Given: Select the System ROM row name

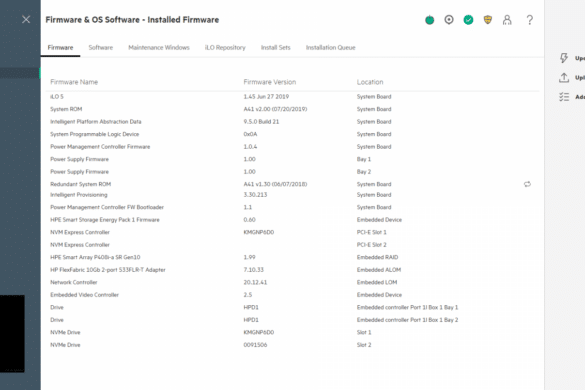Looking at the screenshot, I should tap(66, 109).
